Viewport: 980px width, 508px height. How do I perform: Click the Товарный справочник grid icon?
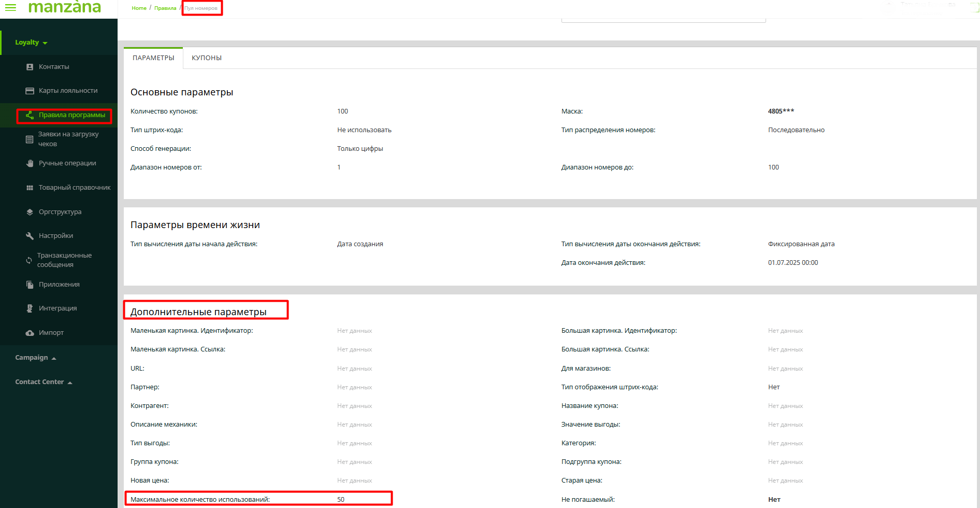point(30,188)
